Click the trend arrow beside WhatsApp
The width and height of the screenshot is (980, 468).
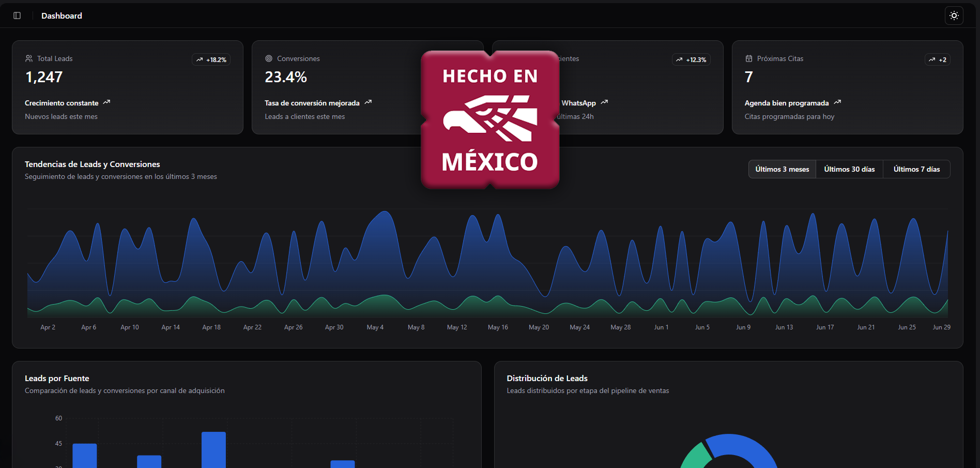point(605,102)
